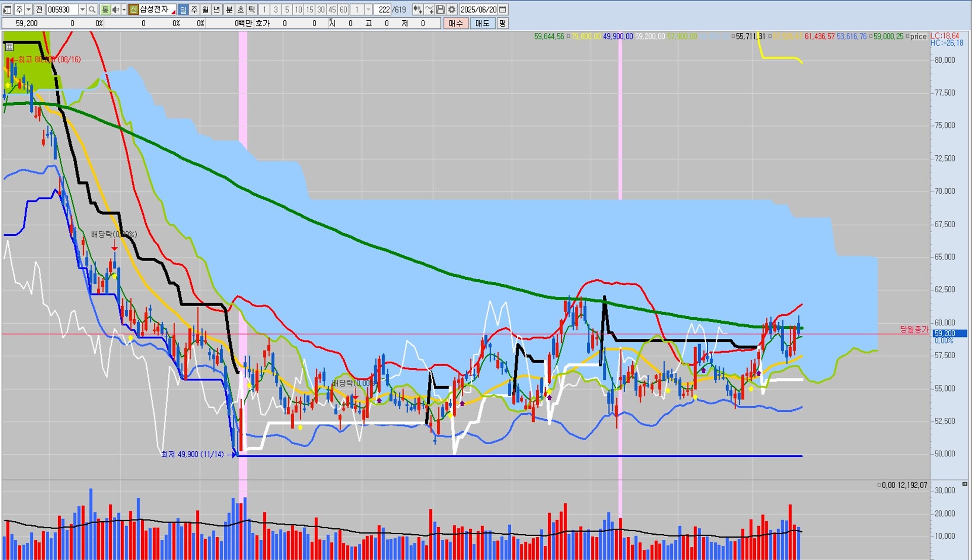
Task: Click the stock search magnifier icon
Action: pos(92,10)
